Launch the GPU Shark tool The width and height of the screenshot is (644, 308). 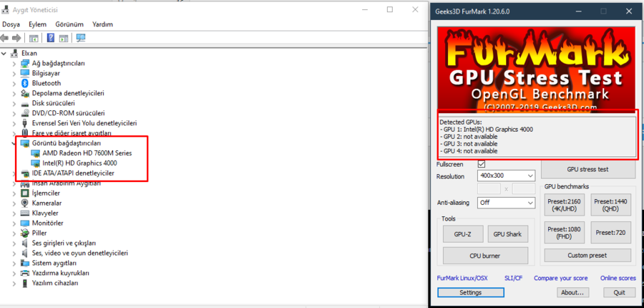(507, 234)
